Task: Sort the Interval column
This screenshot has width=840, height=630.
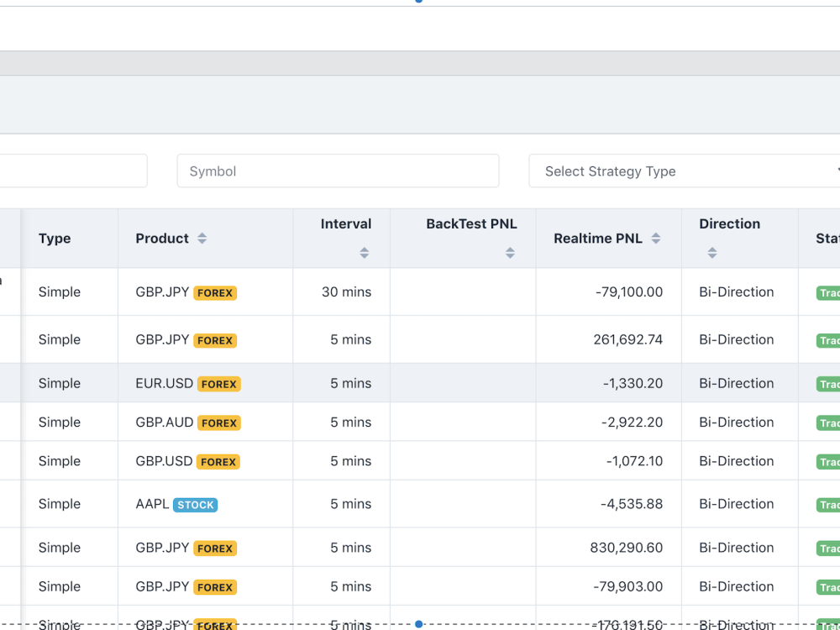Action: pos(364,251)
